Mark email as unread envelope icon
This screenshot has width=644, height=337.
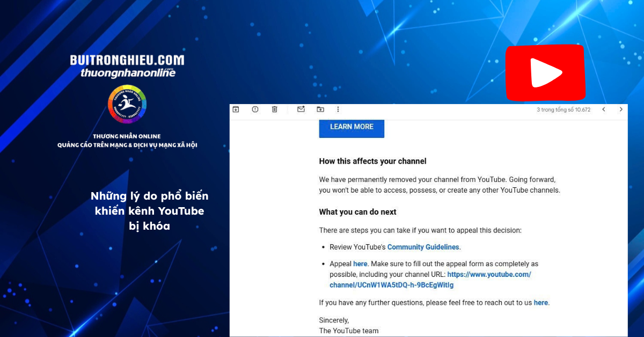[301, 109]
